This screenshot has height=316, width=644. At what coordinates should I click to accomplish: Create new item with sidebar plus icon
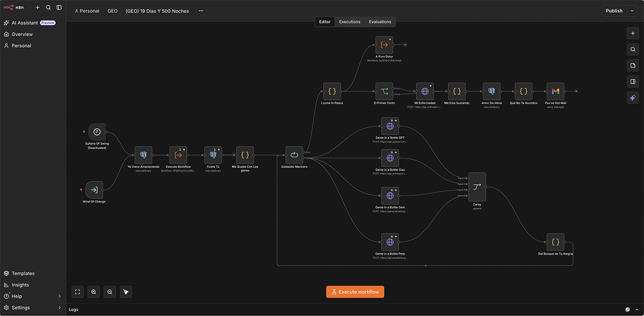tap(38, 8)
